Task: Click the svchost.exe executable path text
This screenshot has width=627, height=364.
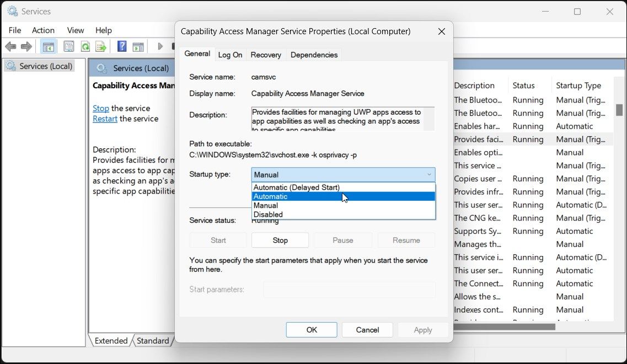Action: coord(273,155)
